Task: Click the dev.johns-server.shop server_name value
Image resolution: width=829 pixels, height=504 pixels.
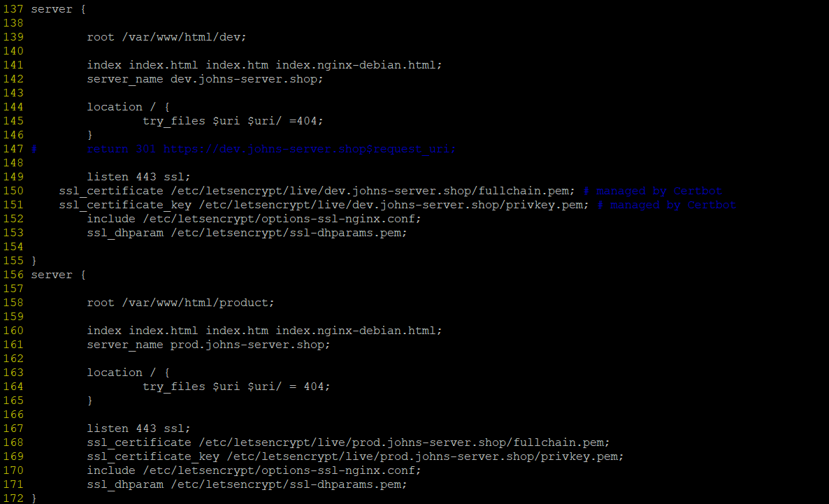Action: pos(247,79)
